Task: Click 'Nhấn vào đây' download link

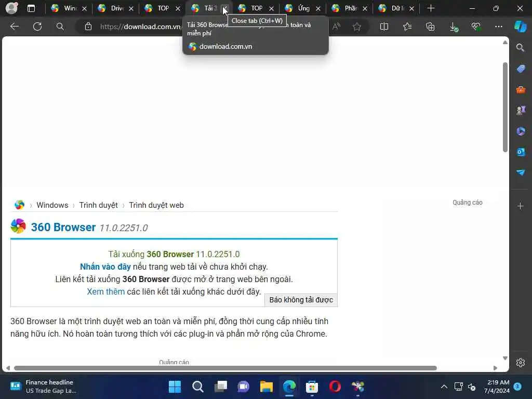Action: point(105,267)
